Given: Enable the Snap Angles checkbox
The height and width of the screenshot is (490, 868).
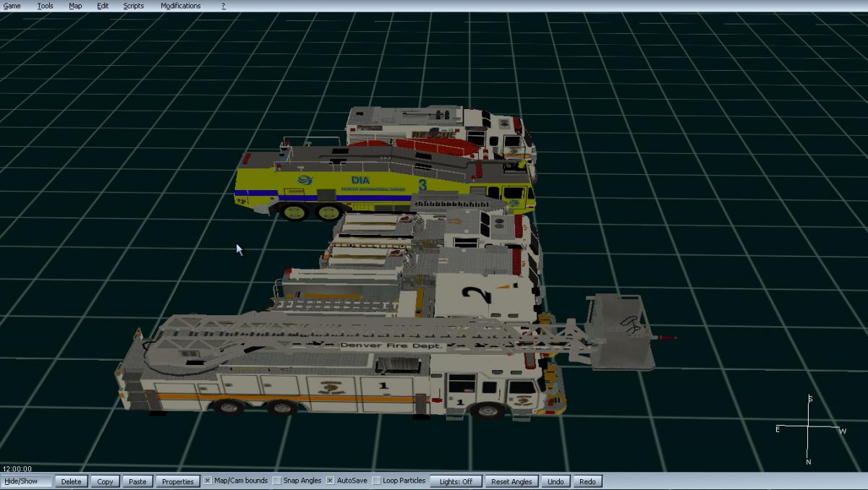Looking at the screenshot, I should (277, 481).
